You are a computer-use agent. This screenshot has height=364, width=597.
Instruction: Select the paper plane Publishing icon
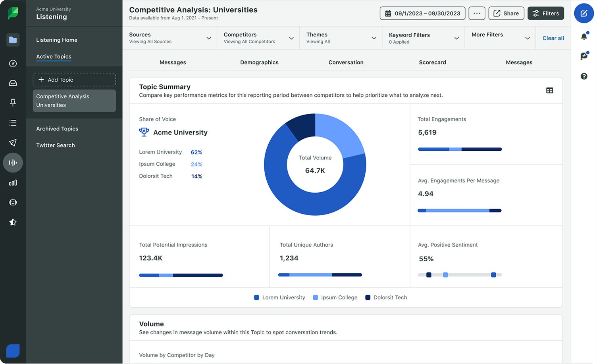click(x=13, y=143)
